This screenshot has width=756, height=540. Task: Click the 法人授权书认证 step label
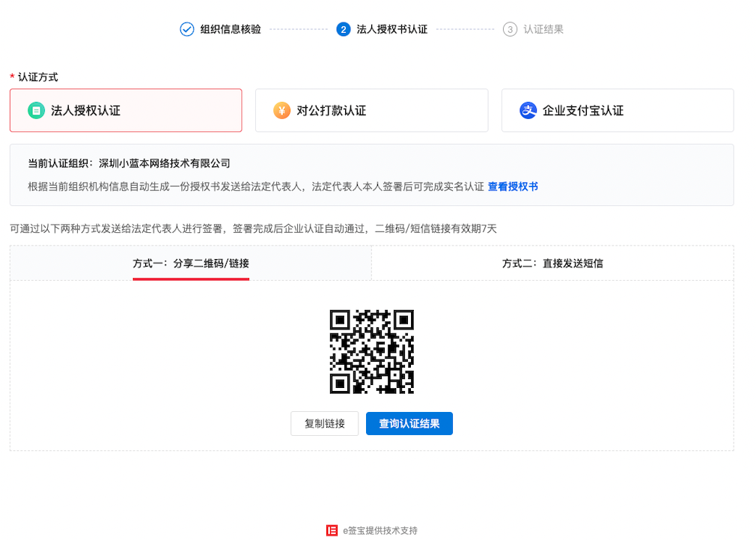point(392,30)
